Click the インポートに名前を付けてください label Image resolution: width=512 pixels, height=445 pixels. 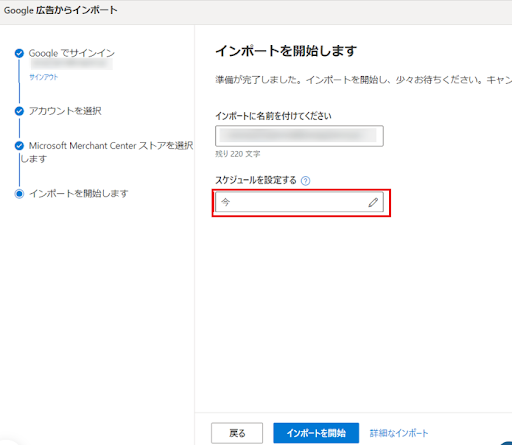(x=273, y=116)
